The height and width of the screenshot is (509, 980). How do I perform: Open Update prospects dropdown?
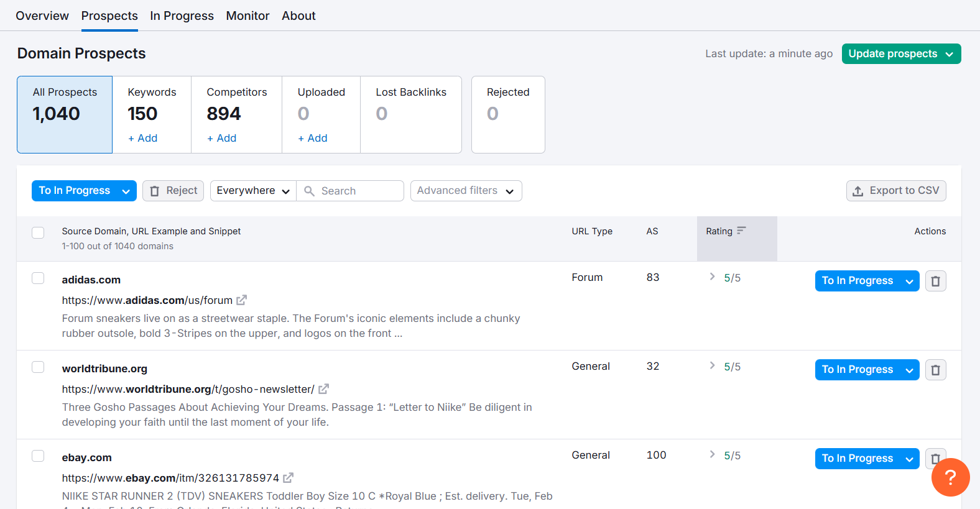tap(901, 53)
